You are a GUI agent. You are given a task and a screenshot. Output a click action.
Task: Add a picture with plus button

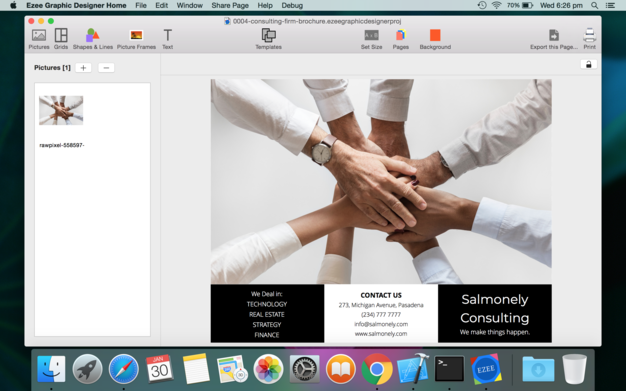pos(83,68)
